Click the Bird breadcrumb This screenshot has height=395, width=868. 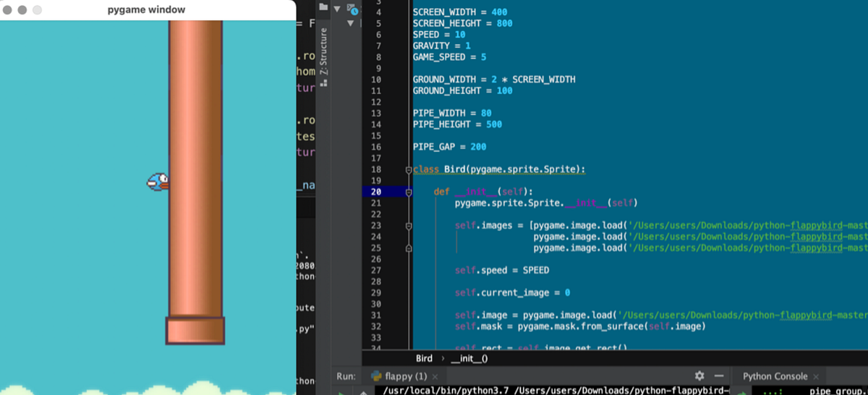click(x=424, y=358)
